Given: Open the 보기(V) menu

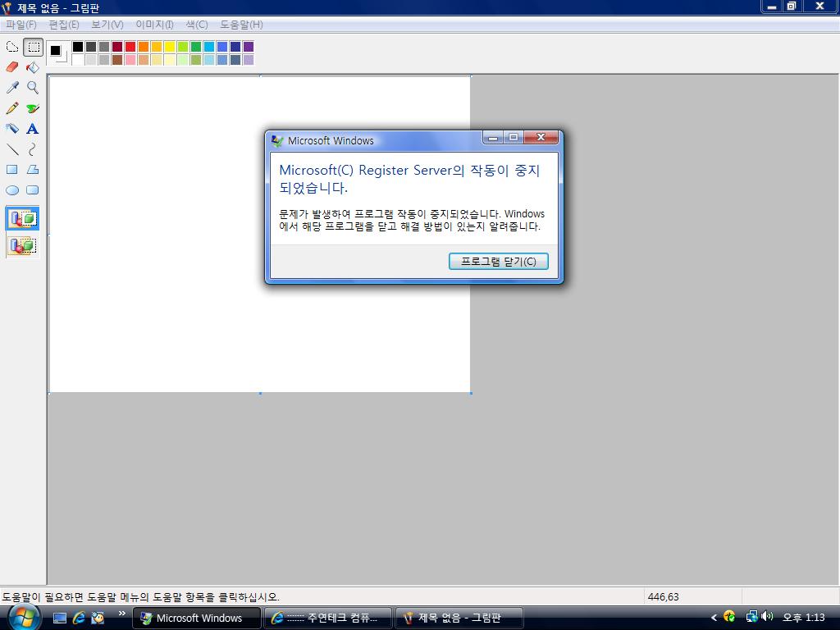Looking at the screenshot, I should (x=107, y=25).
